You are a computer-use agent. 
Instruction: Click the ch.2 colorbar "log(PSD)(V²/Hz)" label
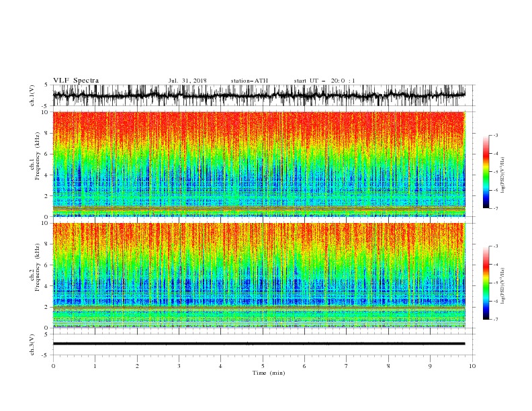click(x=503, y=286)
